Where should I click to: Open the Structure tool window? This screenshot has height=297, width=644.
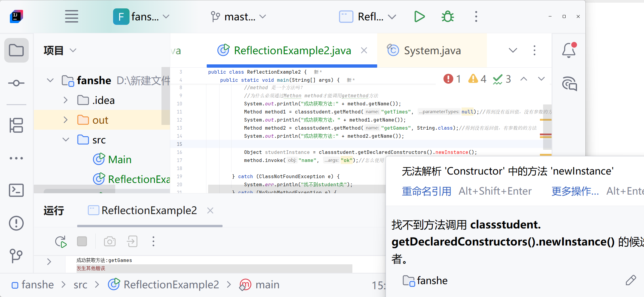coord(16,125)
